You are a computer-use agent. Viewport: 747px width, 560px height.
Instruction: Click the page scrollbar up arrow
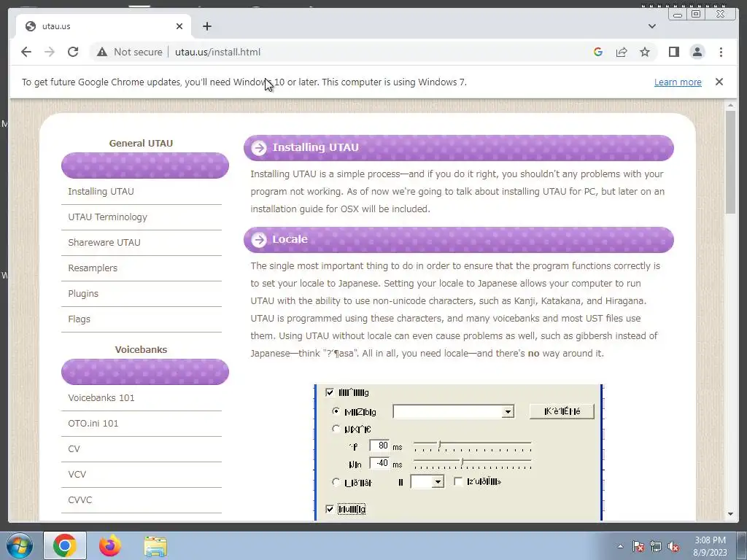tap(730, 105)
